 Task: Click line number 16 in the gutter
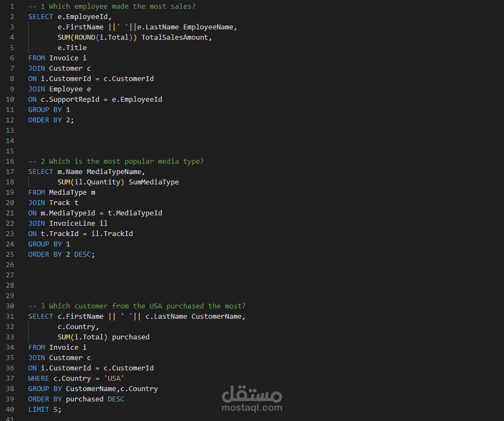[x=10, y=162]
